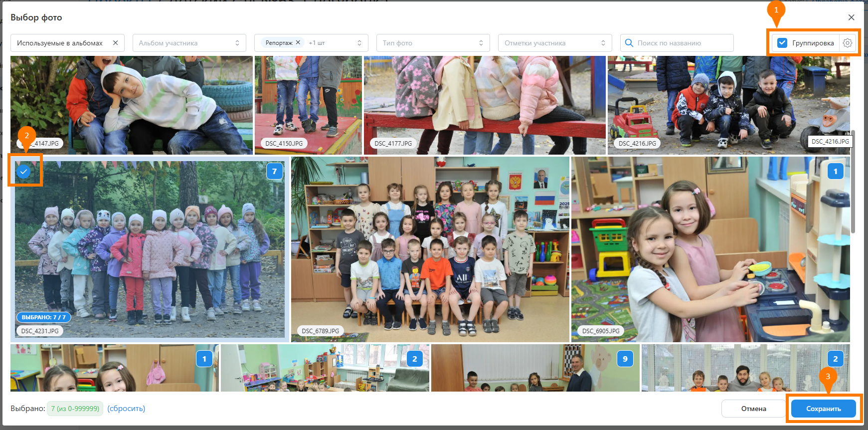Deselect the checked DSC_4231.JPG group
The image size is (868, 430).
click(23, 172)
